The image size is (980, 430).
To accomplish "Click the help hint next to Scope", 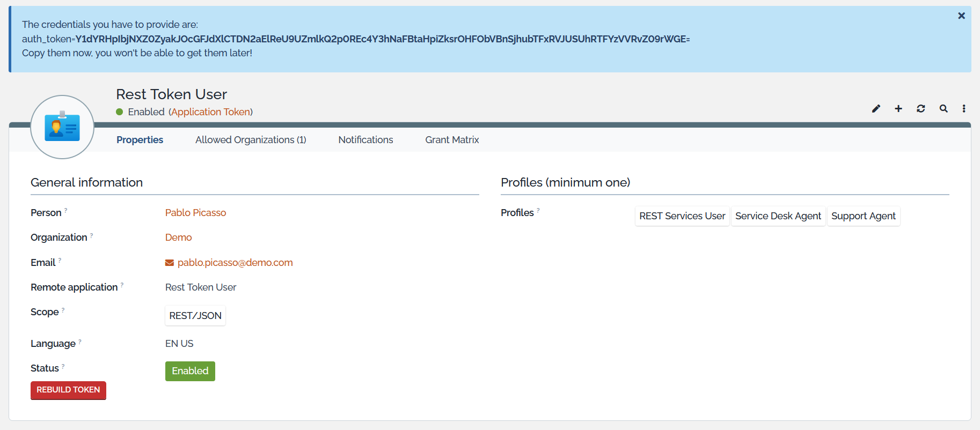I will (x=63, y=310).
